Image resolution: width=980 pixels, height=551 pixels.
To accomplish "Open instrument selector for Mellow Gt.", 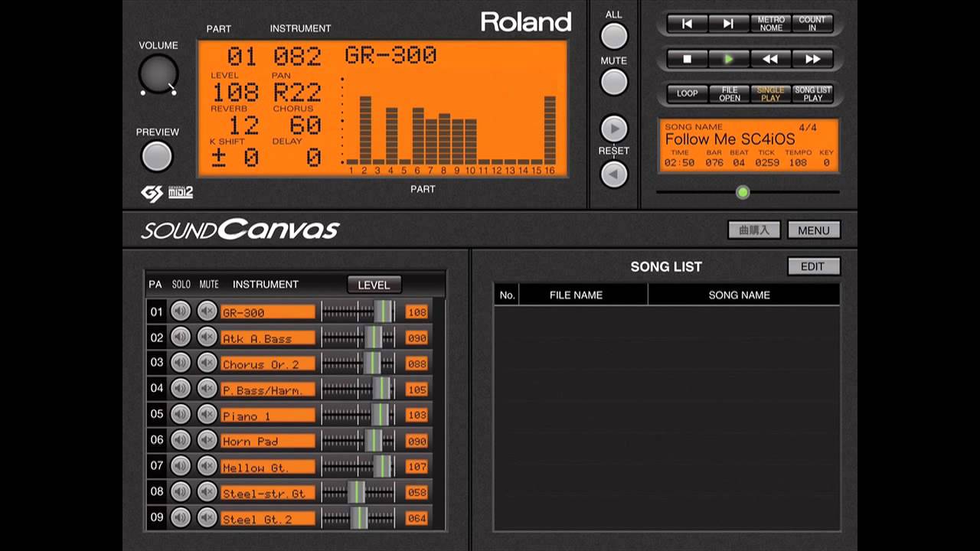I will tap(268, 467).
